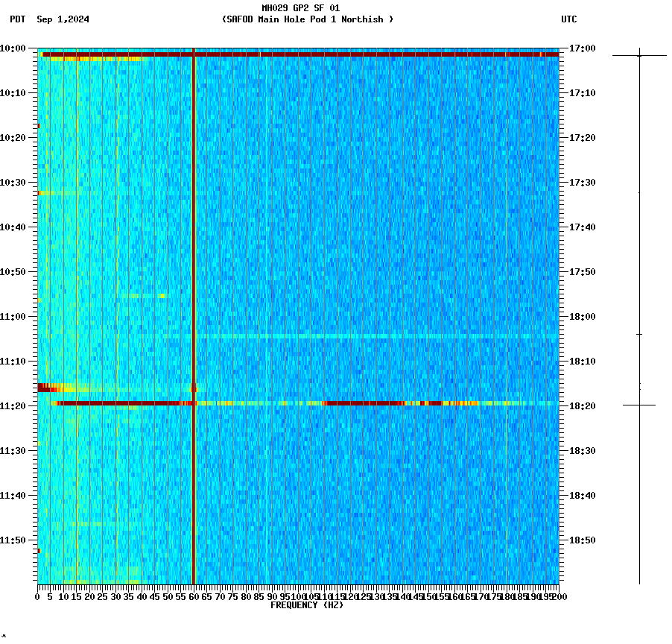The width and height of the screenshot is (672, 644).
Task: Click the vertical red line at 60 Hz
Action: 194,298
